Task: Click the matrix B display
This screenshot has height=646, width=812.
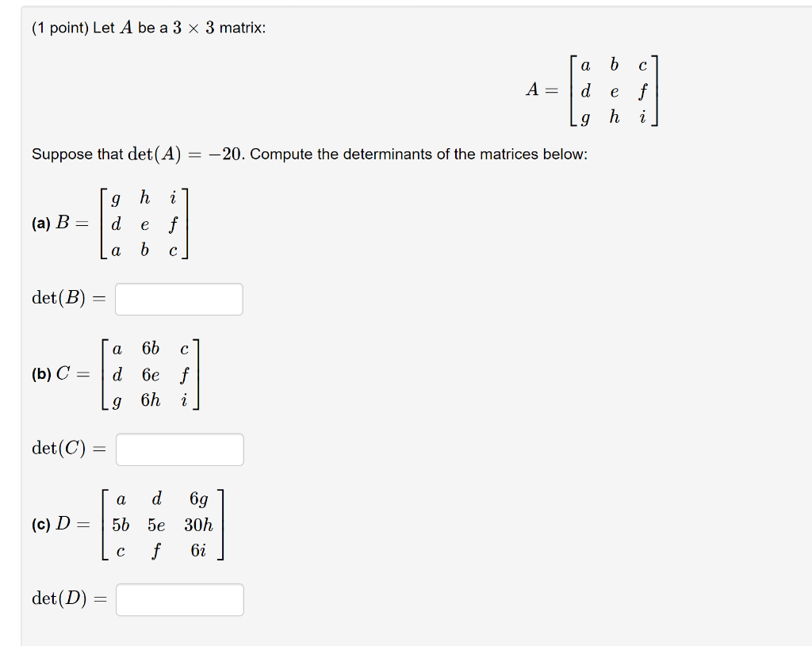Action: point(143,224)
